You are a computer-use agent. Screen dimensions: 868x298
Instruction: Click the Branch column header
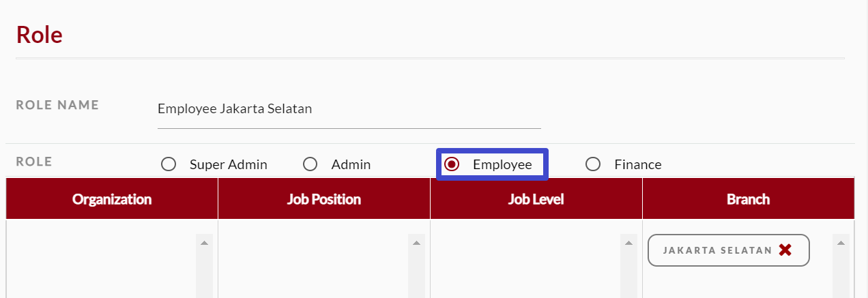(x=748, y=199)
